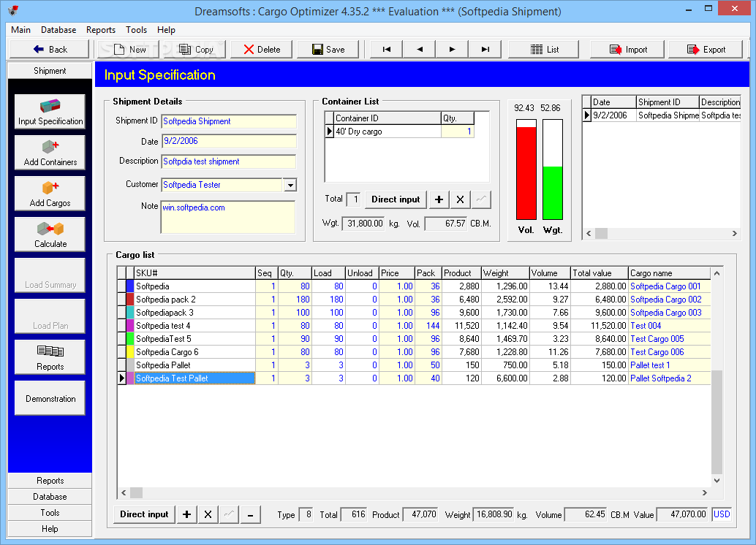Go to the first record navigation arrow
Screen dimensions: 756x545
click(386, 49)
